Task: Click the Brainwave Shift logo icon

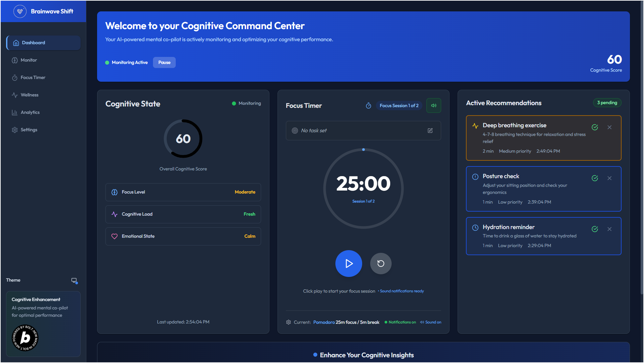Action: tap(20, 11)
